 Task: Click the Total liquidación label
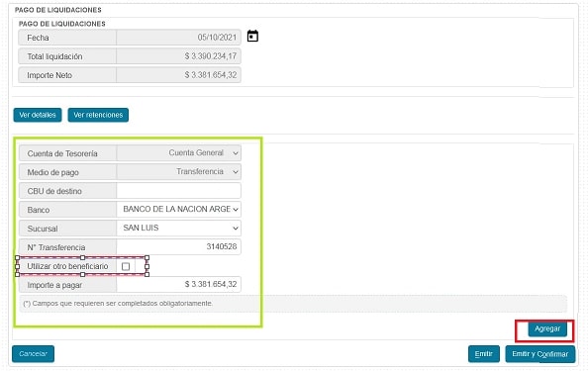point(54,56)
